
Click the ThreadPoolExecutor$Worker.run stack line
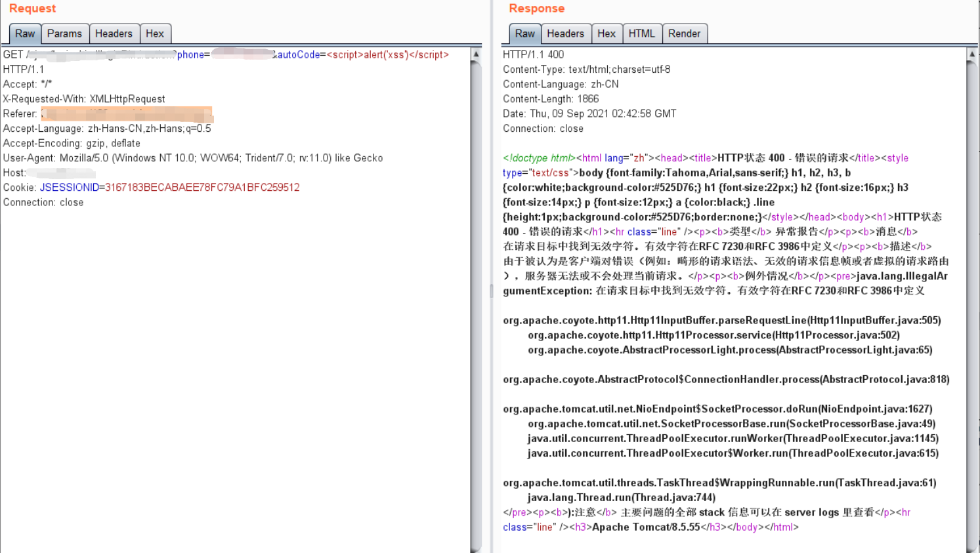[733, 453]
